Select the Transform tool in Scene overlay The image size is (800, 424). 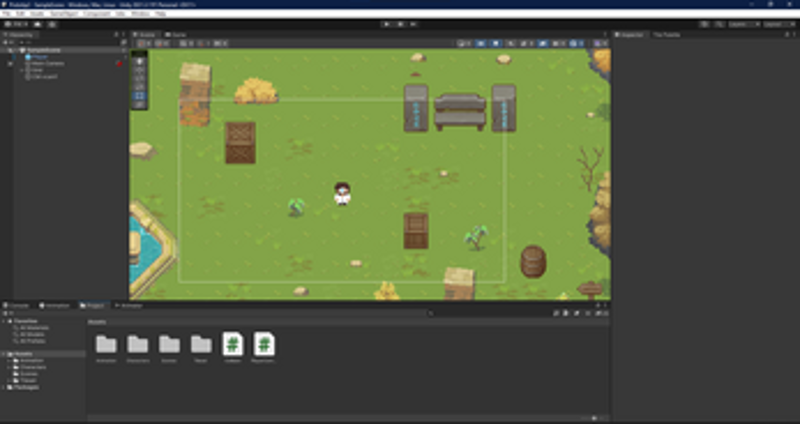pos(139,105)
